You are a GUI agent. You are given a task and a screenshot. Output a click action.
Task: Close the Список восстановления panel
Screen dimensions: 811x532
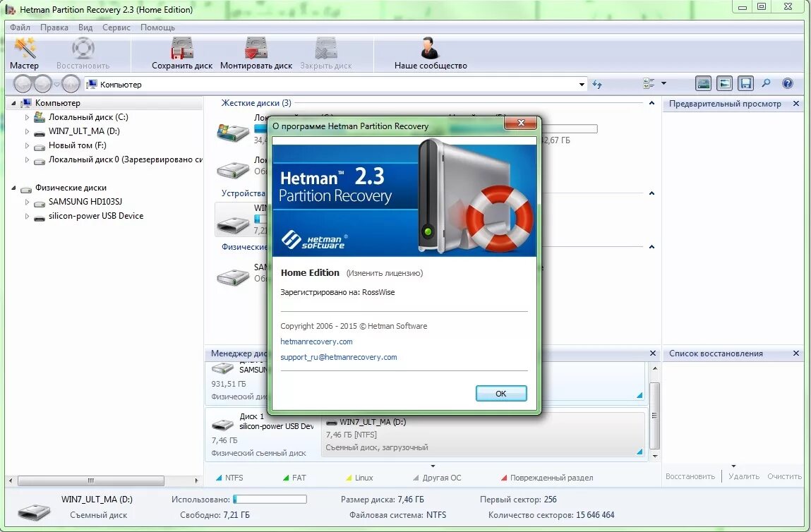tap(796, 353)
